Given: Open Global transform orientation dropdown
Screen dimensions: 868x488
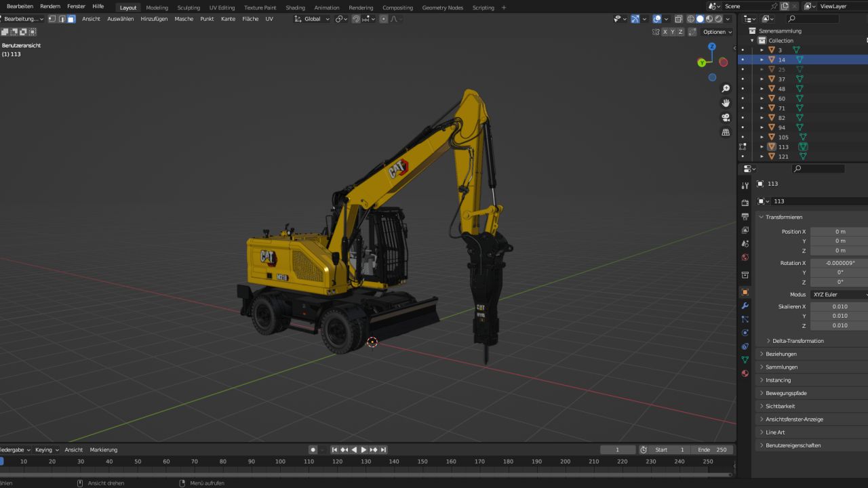Looking at the screenshot, I should (x=313, y=19).
